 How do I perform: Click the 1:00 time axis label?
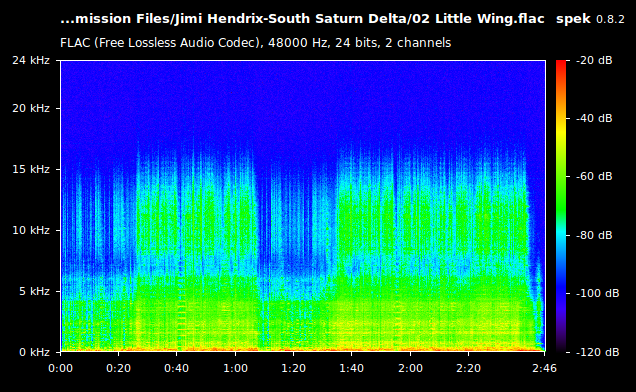tap(235, 368)
